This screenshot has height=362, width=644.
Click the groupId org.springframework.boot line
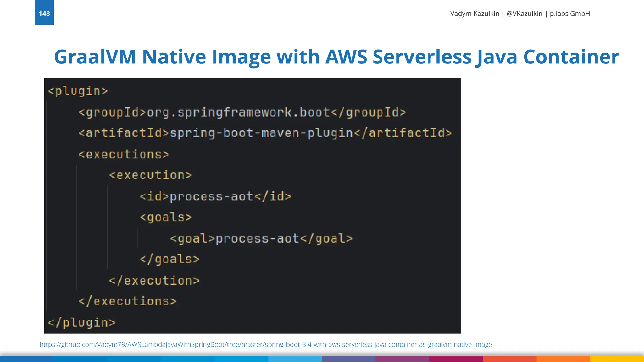(242, 112)
